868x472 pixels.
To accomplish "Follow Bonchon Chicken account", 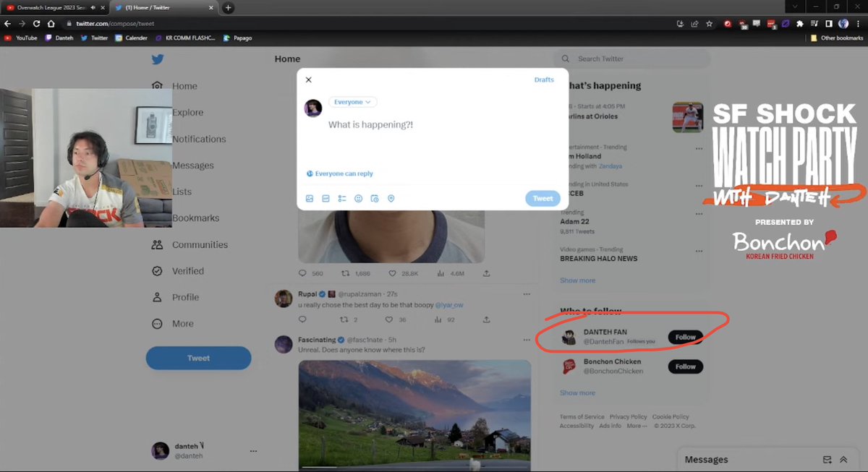I will 685,366.
